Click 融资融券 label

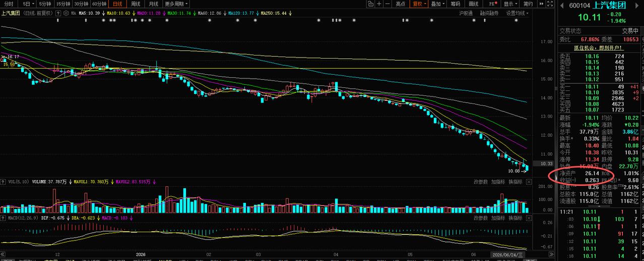[489, 13]
